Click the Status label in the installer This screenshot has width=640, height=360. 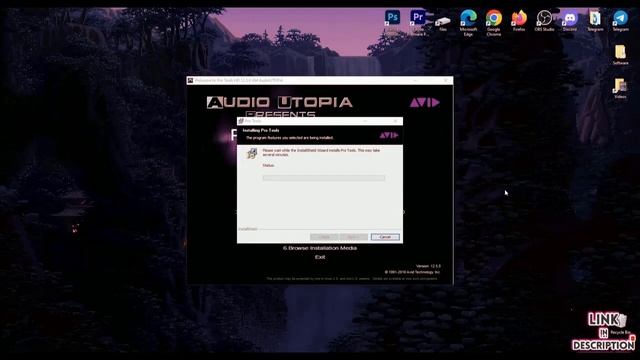click(x=269, y=165)
